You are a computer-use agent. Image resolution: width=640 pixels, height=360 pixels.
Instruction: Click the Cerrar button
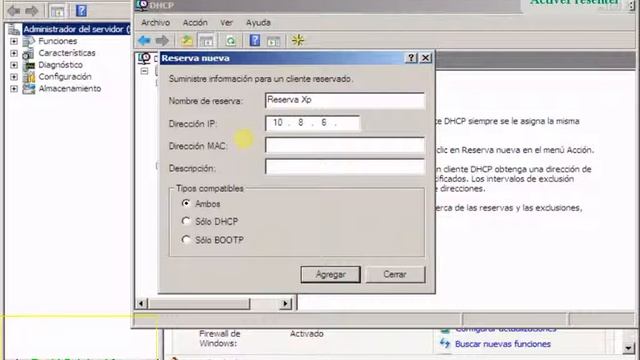[x=395, y=274]
